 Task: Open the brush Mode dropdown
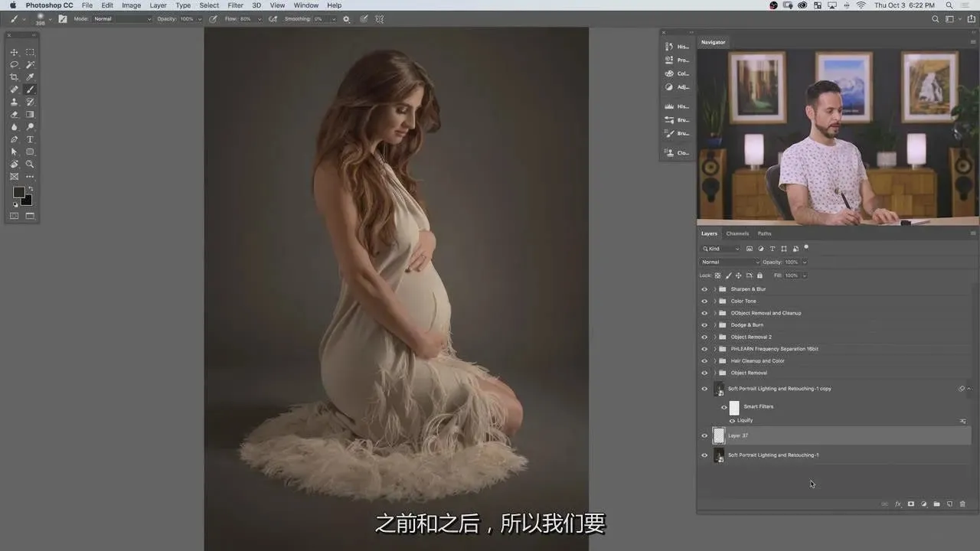point(122,19)
